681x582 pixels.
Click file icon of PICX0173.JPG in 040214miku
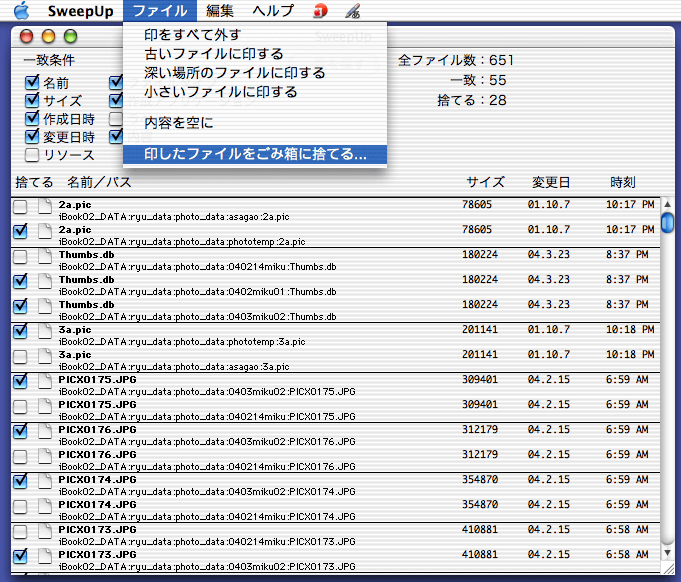(x=45, y=532)
